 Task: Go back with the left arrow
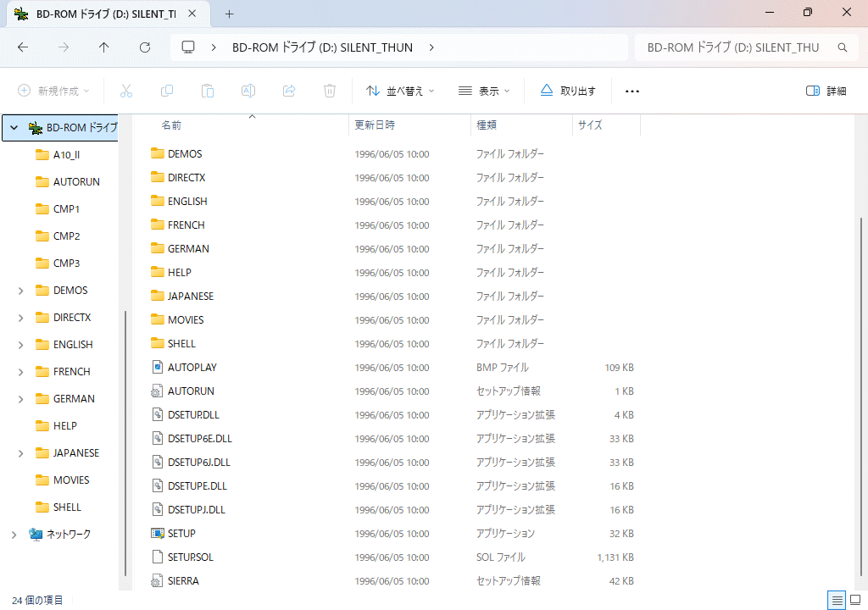click(23, 47)
